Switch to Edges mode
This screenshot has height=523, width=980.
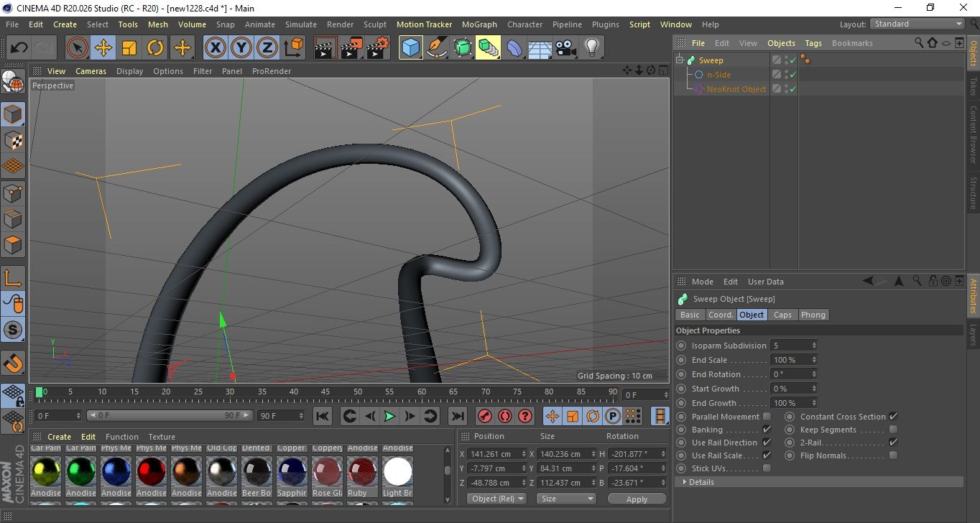(13, 219)
